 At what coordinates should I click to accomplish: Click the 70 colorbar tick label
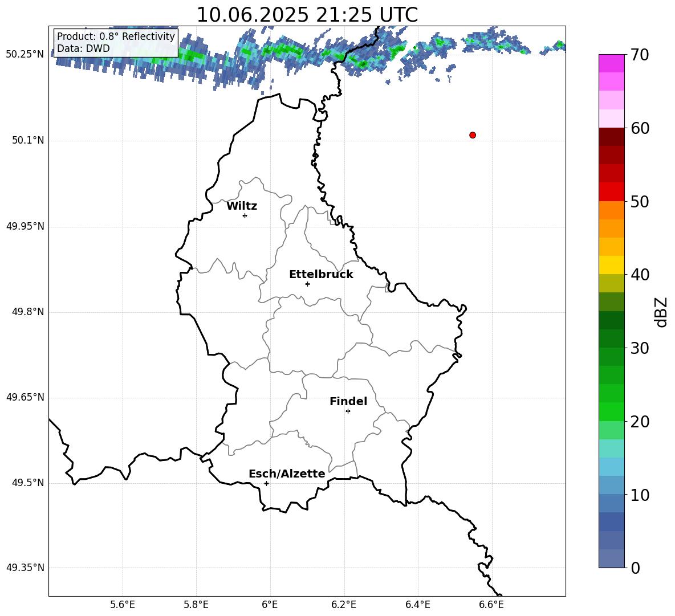click(x=640, y=55)
